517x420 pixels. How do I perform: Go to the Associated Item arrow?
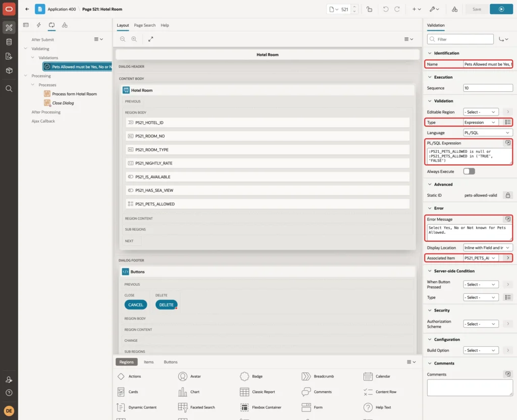pyautogui.click(x=508, y=258)
